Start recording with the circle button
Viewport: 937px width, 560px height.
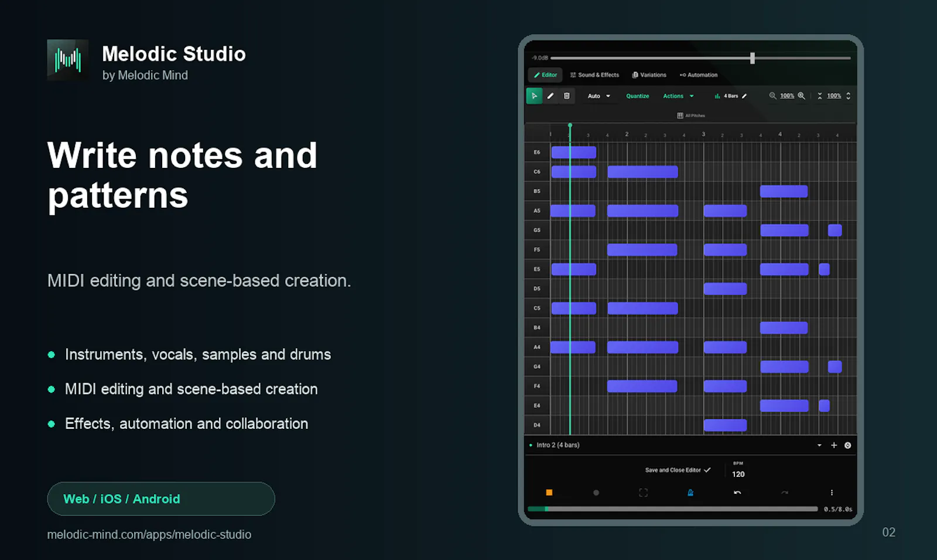pyautogui.click(x=596, y=493)
